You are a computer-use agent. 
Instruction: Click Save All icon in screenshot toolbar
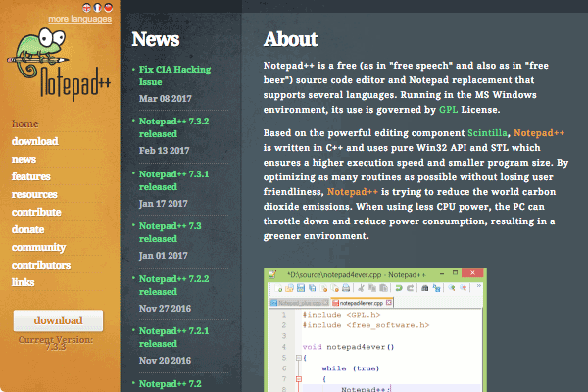click(312, 288)
